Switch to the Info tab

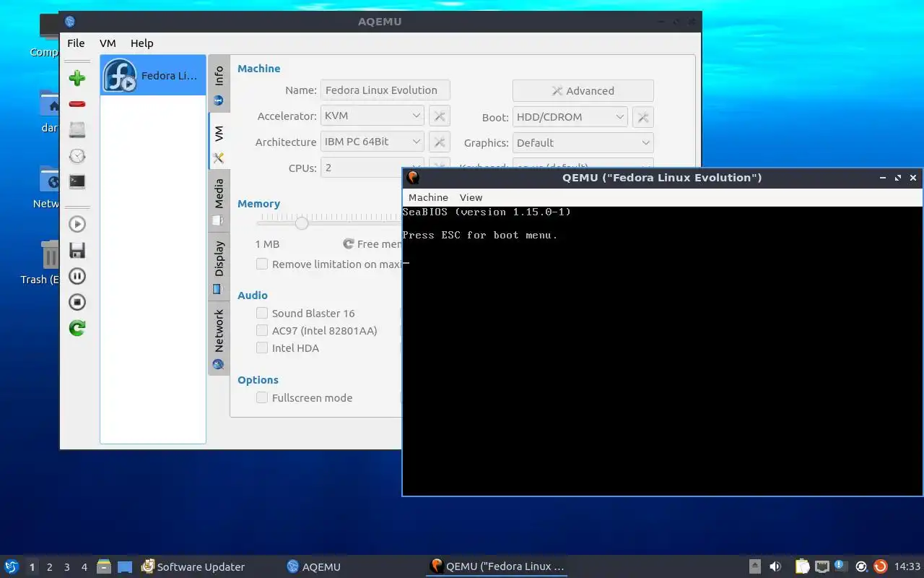[x=219, y=84]
